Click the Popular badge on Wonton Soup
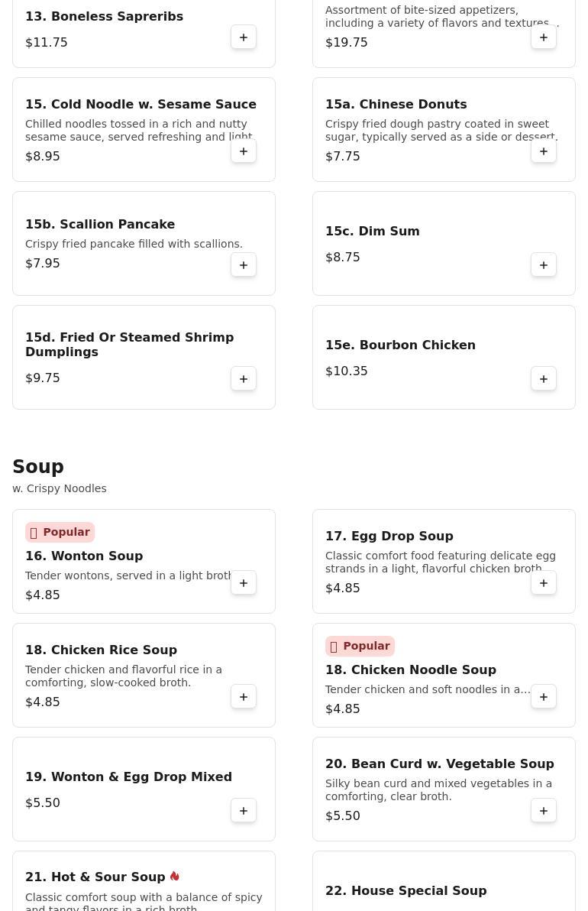 [60, 532]
